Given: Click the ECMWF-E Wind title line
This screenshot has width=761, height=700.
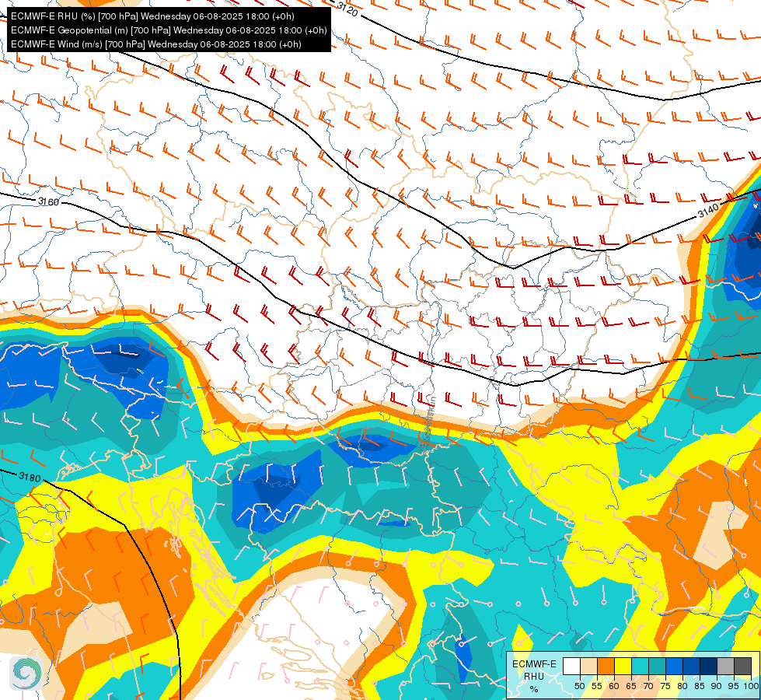Looking at the screenshot, I should coord(155,44).
